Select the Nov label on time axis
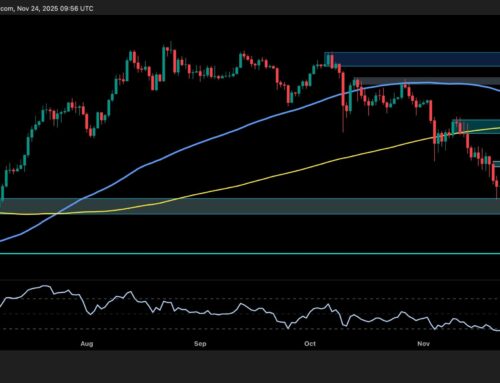Screen dimensions: 500x383 pos(423,344)
